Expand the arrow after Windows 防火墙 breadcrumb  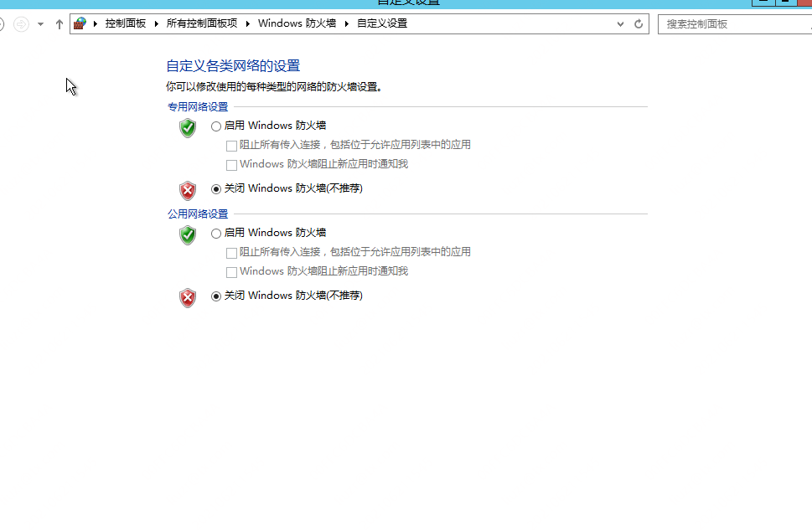click(x=346, y=23)
